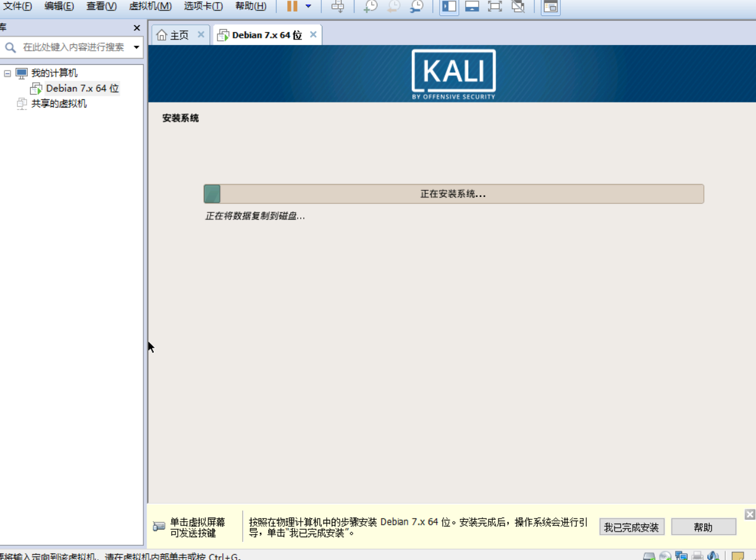The height and width of the screenshot is (560, 756).
Task: Click the Debian VM icon in tree
Action: (x=36, y=88)
